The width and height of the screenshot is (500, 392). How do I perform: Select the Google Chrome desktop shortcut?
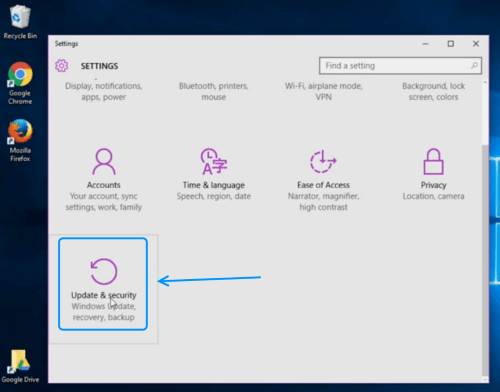pos(20,83)
